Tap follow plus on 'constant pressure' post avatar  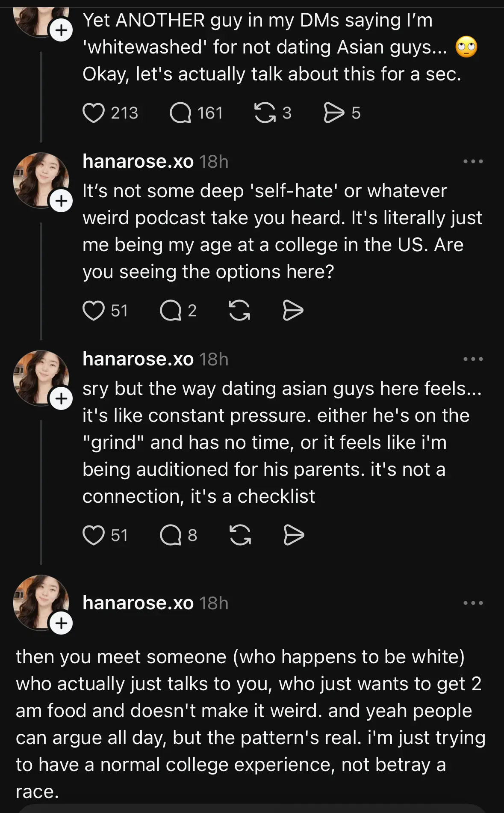pos(61,399)
